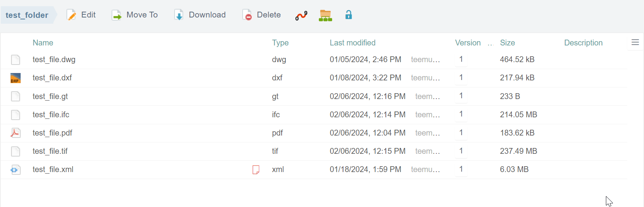
Task: Sort files by Size column
Action: click(x=507, y=43)
